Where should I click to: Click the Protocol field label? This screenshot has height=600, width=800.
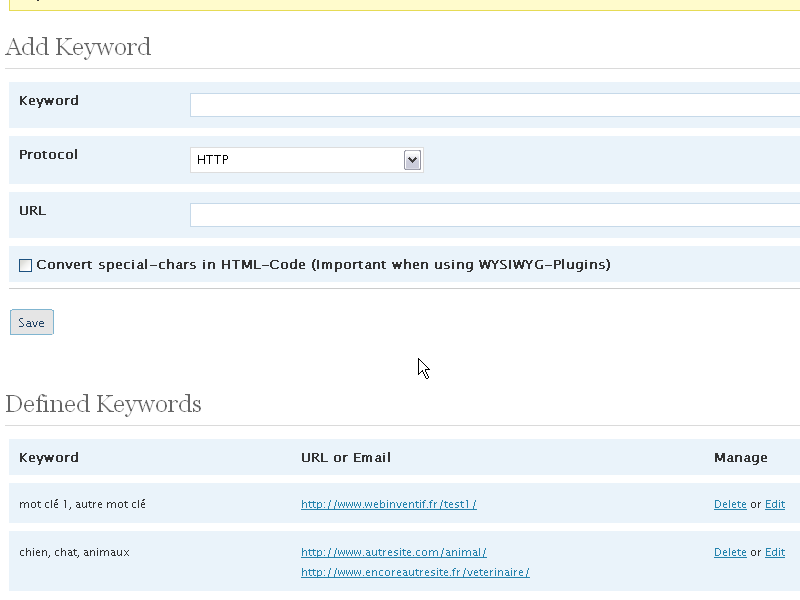pos(48,155)
